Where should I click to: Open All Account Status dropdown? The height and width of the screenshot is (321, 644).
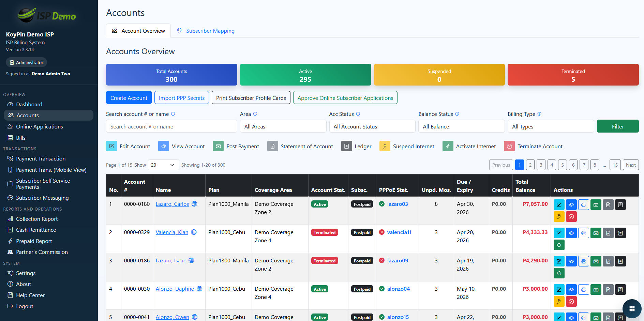[372, 126]
